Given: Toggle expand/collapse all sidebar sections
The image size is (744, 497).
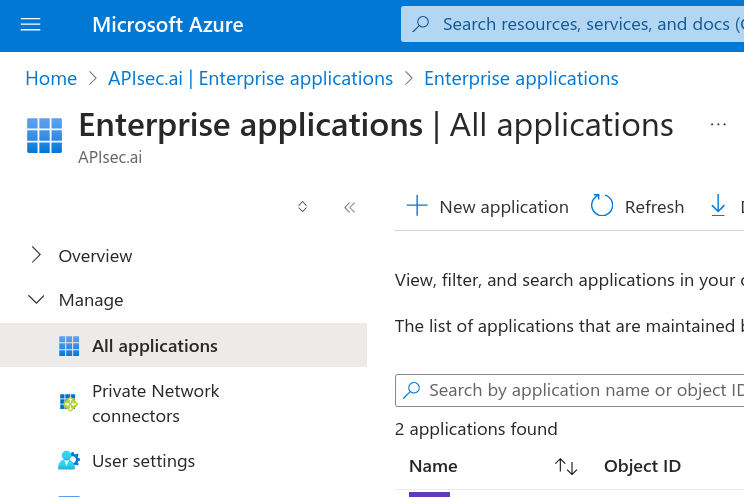Looking at the screenshot, I should (x=302, y=207).
